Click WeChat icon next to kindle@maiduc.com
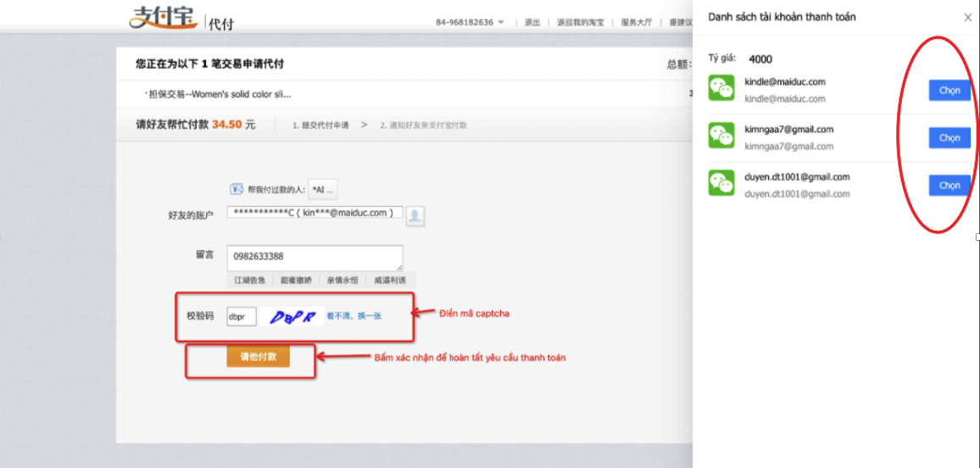This screenshot has height=468, width=980. tap(721, 88)
